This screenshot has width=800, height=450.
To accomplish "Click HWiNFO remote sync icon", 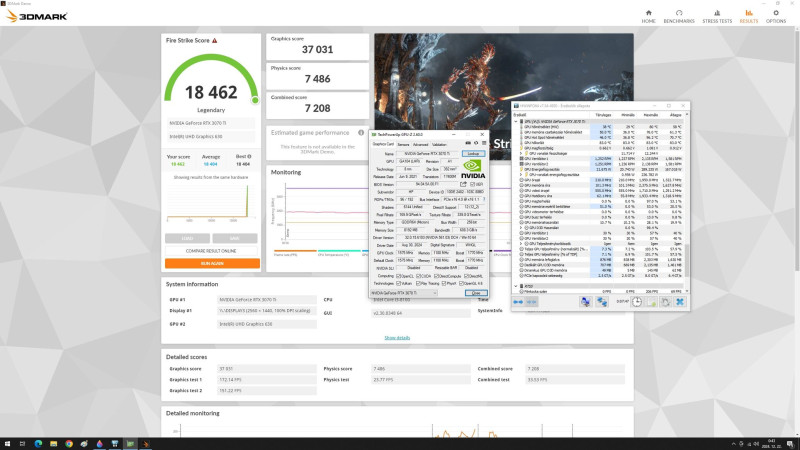I will coord(602,302).
